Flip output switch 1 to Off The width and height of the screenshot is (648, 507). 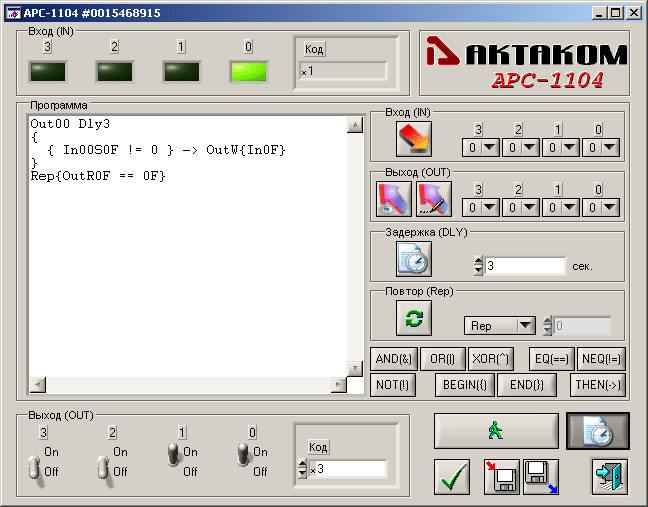pyautogui.click(x=173, y=456)
